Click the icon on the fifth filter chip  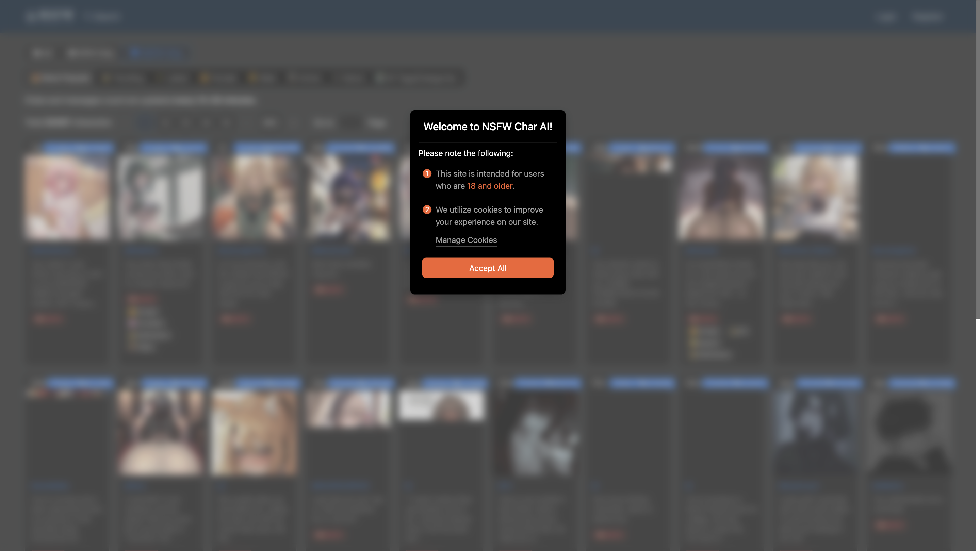point(254,78)
